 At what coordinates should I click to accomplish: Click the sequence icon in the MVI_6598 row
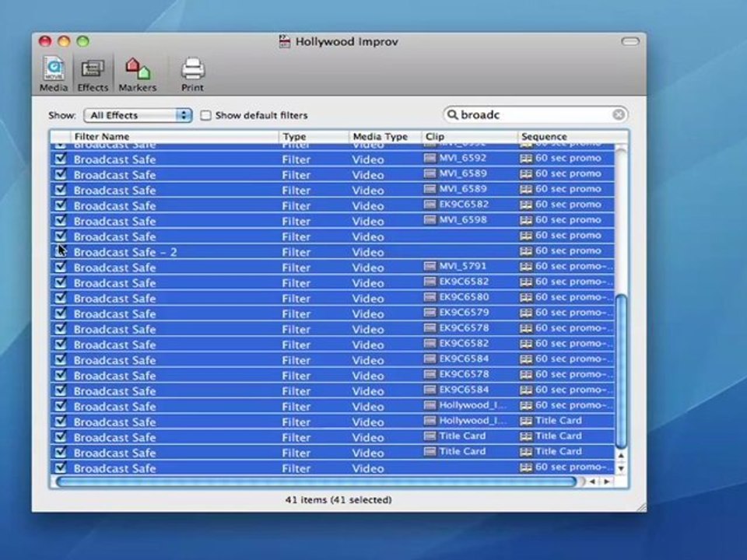[x=526, y=220]
